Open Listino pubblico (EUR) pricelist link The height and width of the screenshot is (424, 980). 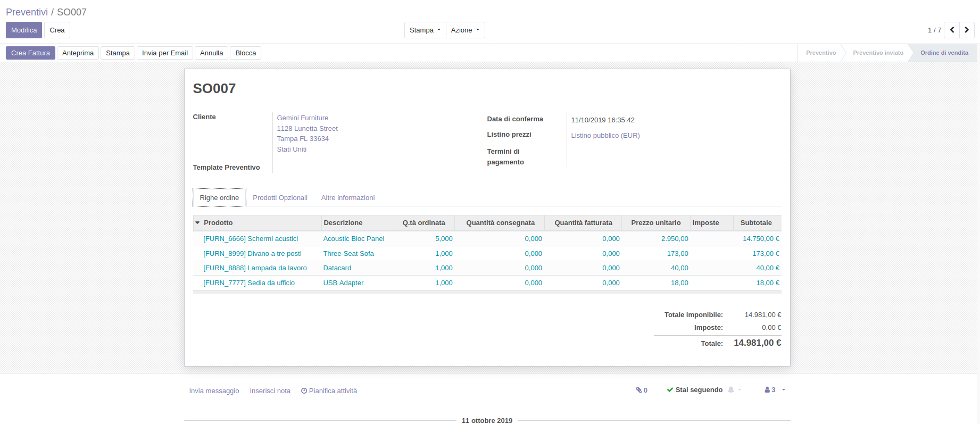pyautogui.click(x=605, y=136)
